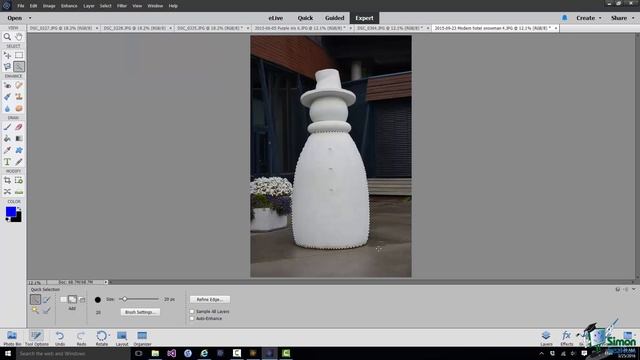Switch to the DSC_0394.JPG document tab
640x360 pixels.
click(x=389, y=28)
